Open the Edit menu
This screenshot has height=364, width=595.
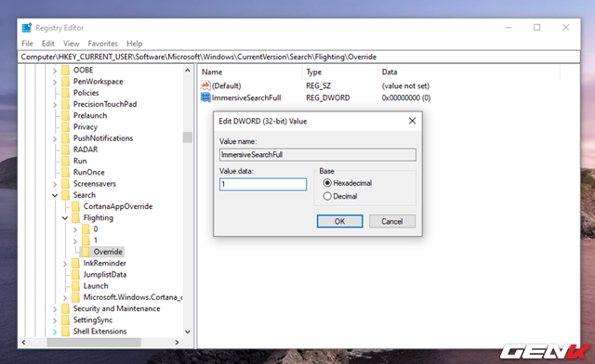[47, 44]
